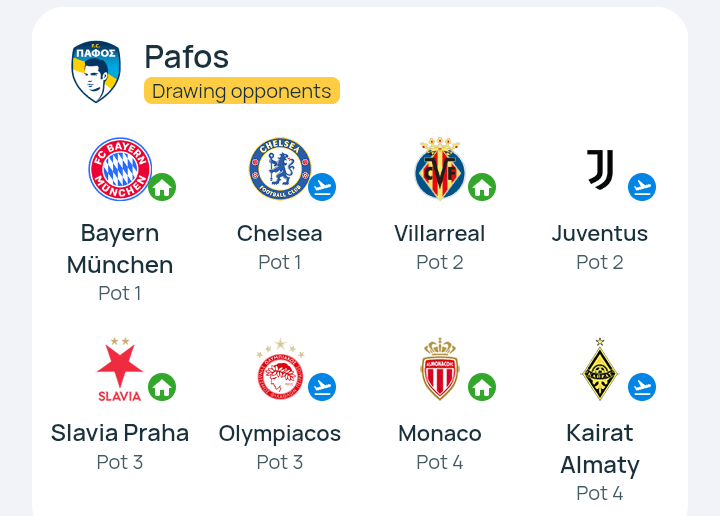Click Pot 2 label under Juventus
The height and width of the screenshot is (516, 720).
coord(600,263)
